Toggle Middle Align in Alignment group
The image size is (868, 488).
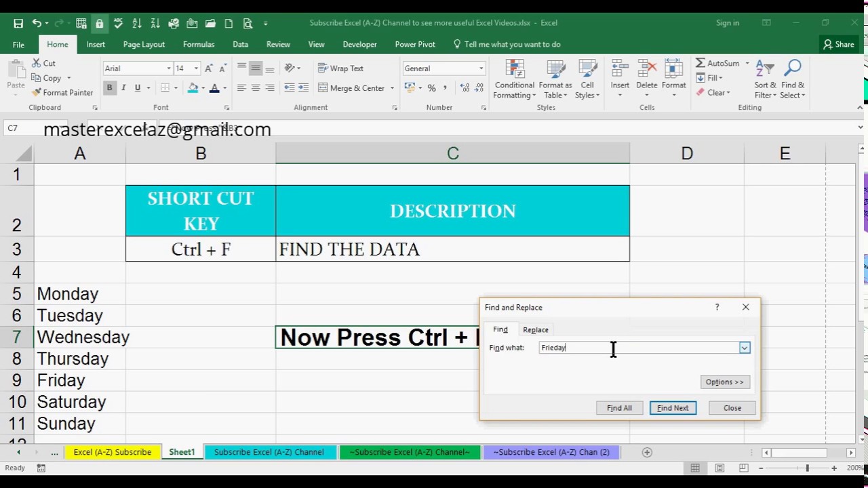click(x=256, y=68)
